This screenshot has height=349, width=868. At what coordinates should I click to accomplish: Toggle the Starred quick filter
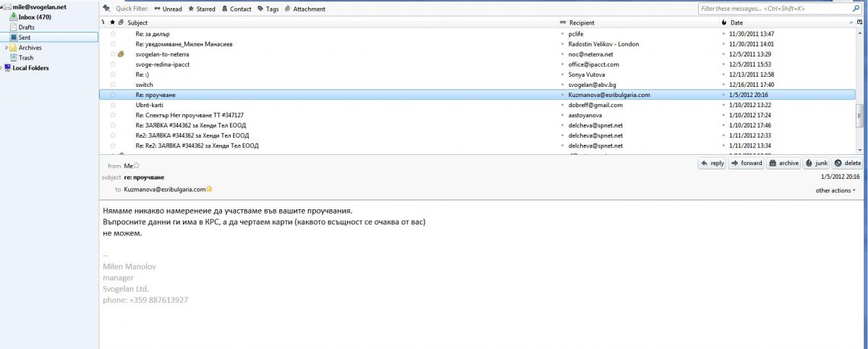pyautogui.click(x=201, y=9)
